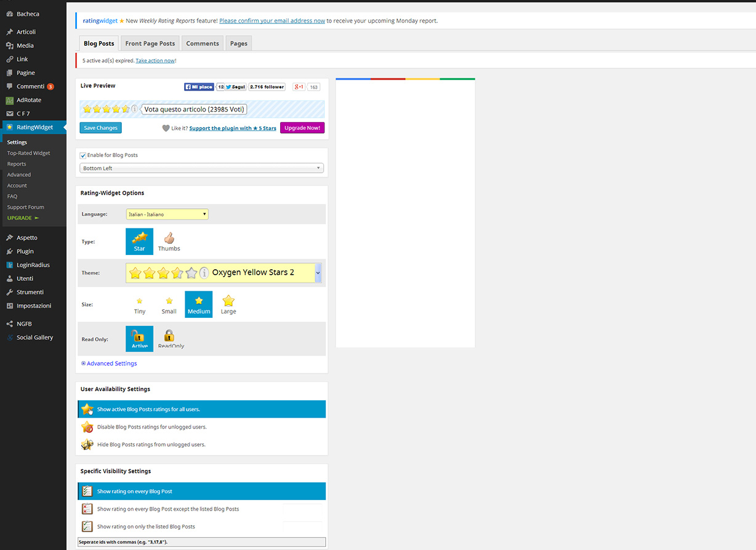Switch to the Blog Posts tab
The width and height of the screenshot is (756, 550).
pos(99,43)
